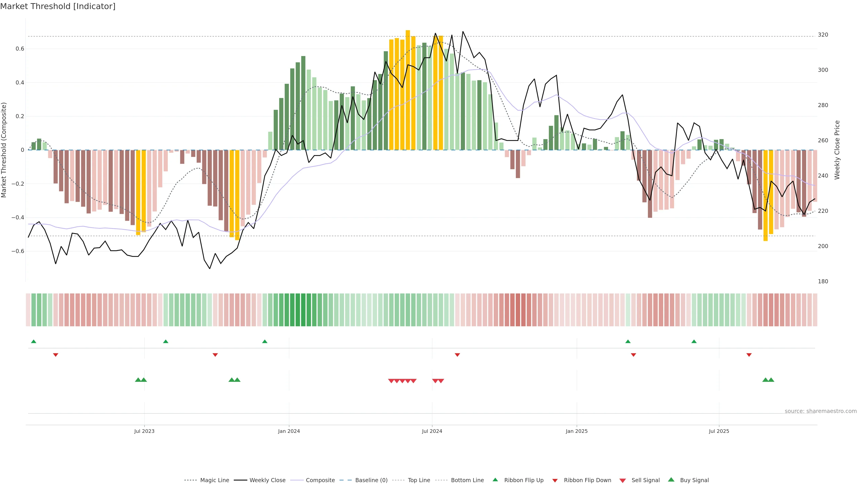Toggle the Composite legend entry

tap(320, 480)
